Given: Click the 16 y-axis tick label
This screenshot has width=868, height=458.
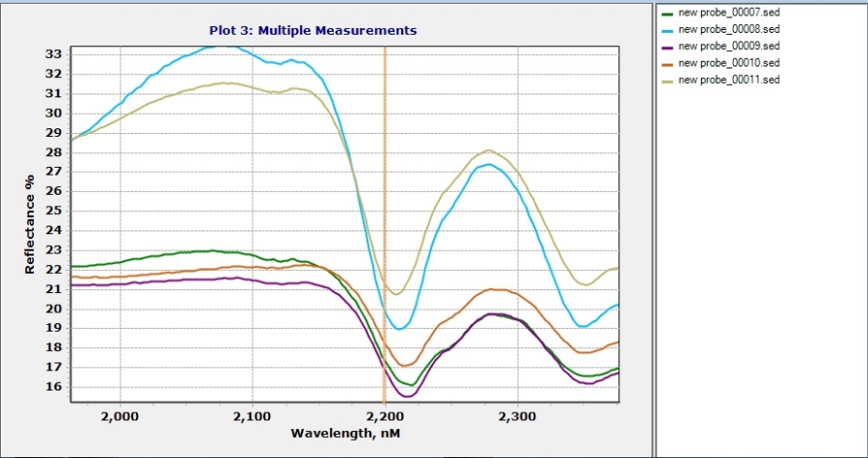Looking at the screenshot, I should click(53, 388).
